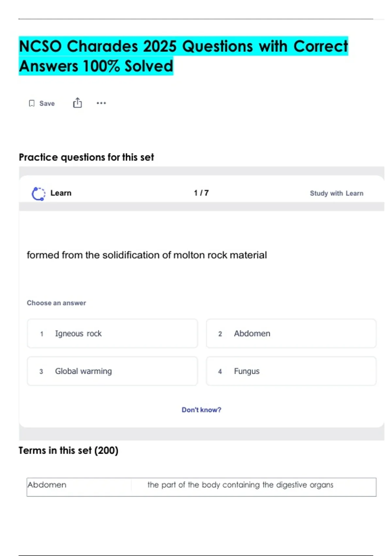This screenshot has height=556, width=392.
Task: Click the "Don't know?" link
Action: tap(201, 410)
